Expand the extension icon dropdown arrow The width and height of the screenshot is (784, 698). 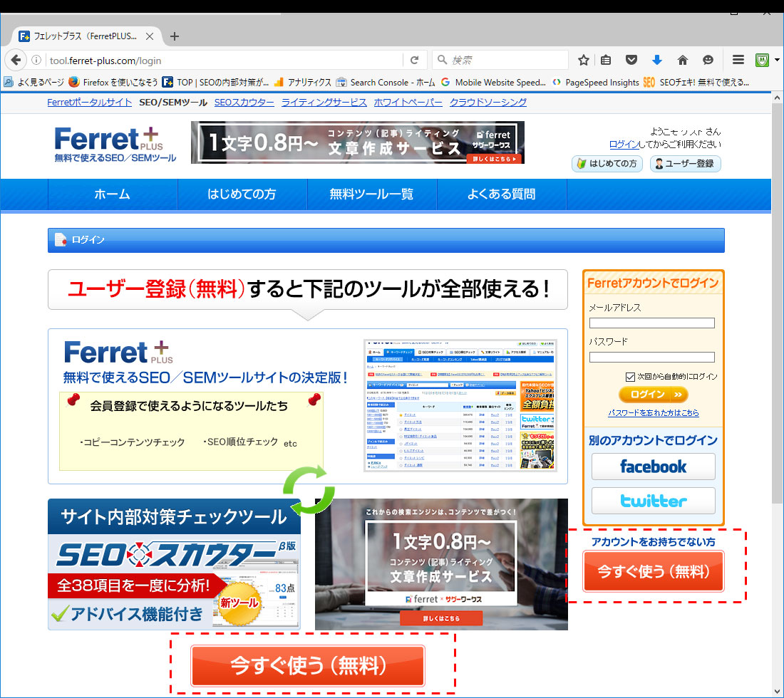777,60
